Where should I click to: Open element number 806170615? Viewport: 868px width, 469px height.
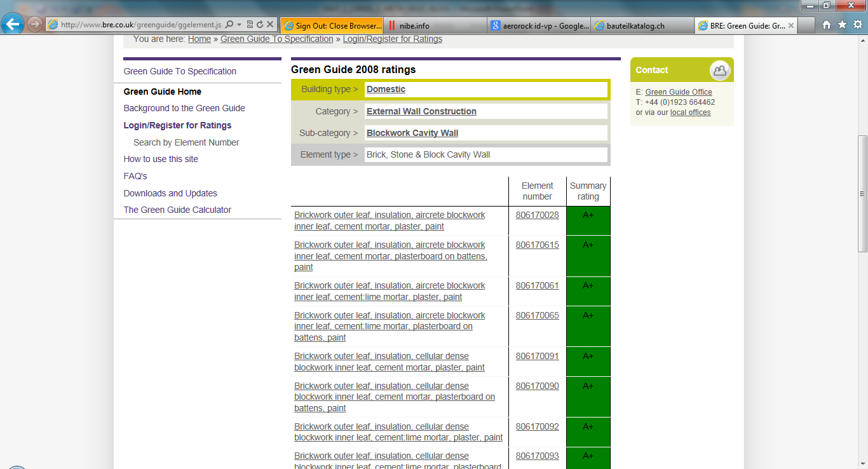click(538, 245)
